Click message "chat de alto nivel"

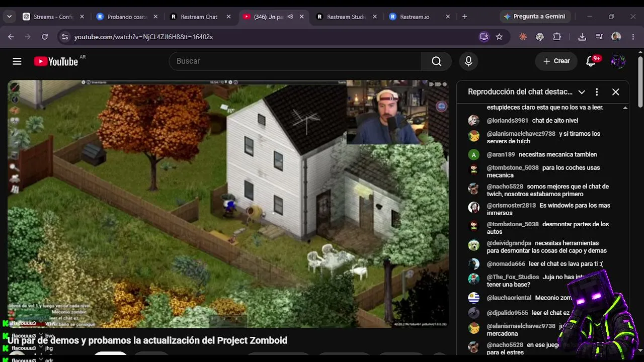pyautogui.click(x=555, y=121)
